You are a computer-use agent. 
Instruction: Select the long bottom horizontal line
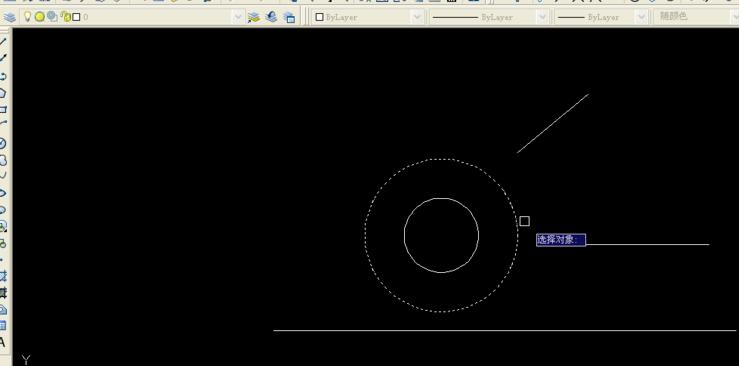(x=504, y=330)
